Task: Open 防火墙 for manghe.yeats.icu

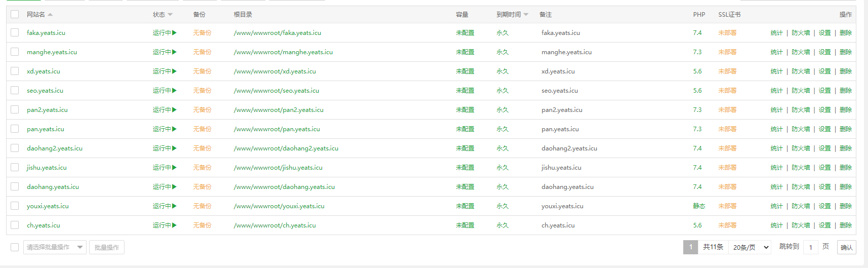Action: click(x=801, y=52)
